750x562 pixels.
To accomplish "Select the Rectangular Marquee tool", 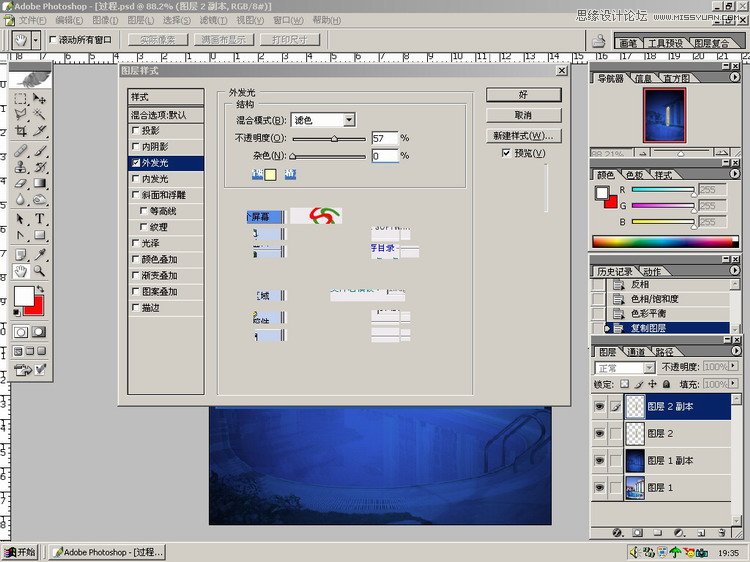I will (20, 99).
